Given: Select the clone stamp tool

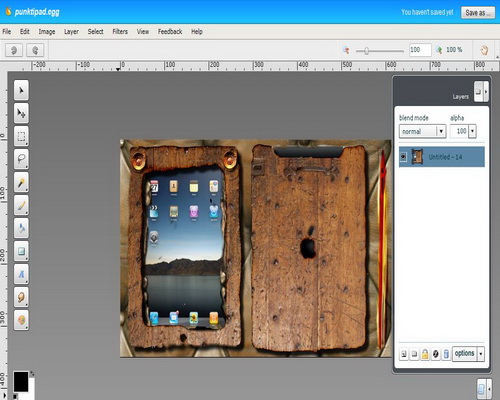Looking at the screenshot, I should point(21,320).
